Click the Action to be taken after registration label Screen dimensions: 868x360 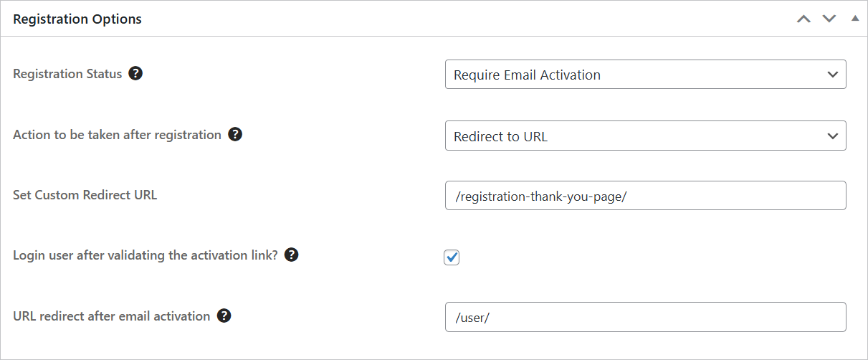click(x=117, y=134)
